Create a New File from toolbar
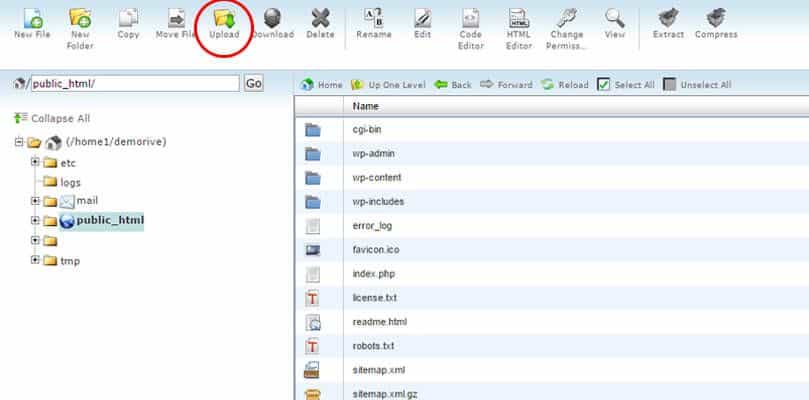The width and height of the screenshot is (809, 400). click(x=32, y=24)
